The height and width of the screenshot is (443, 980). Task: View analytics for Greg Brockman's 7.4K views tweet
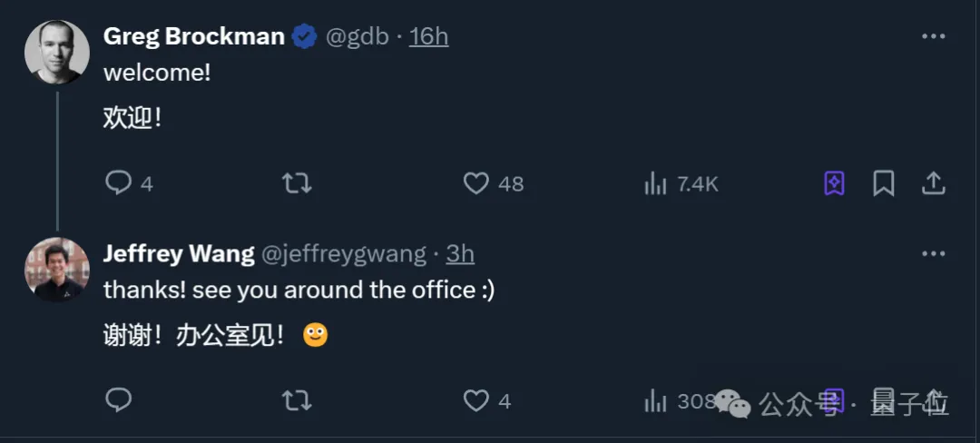coord(655,183)
